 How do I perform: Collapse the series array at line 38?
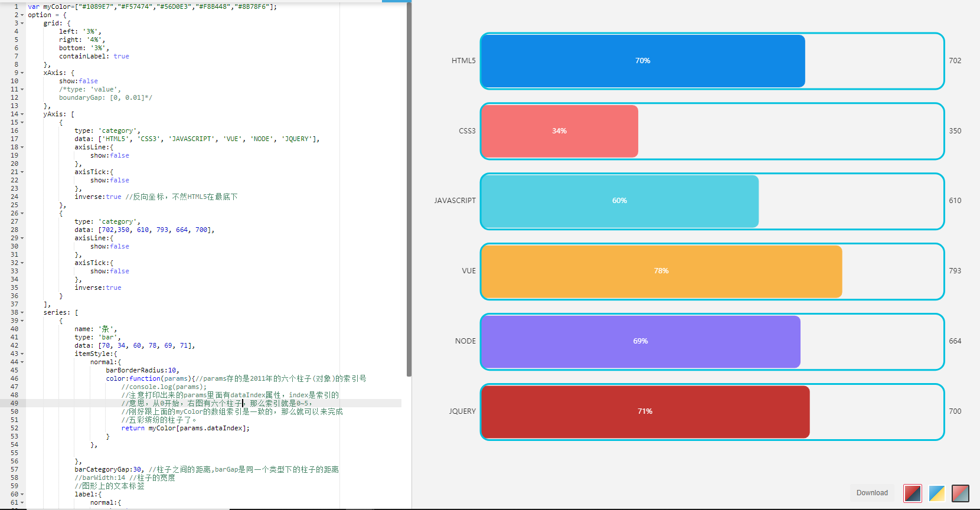[x=22, y=313]
